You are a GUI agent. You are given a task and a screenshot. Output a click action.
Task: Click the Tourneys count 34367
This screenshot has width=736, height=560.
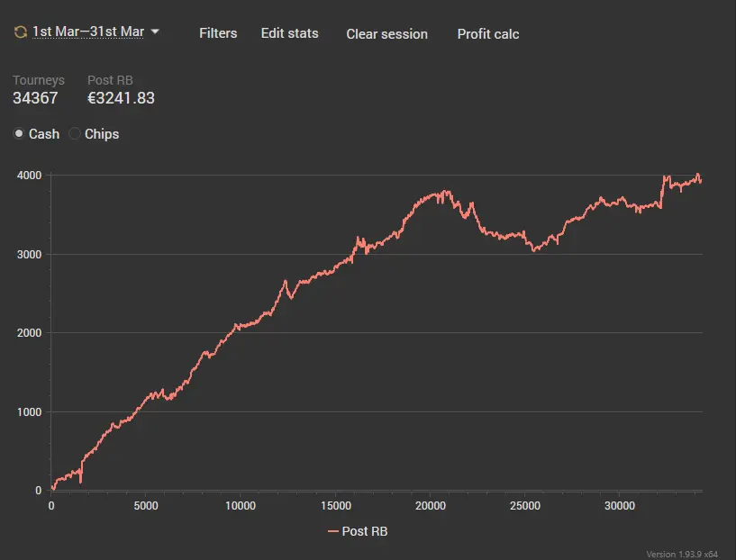click(x=35, y=98)
